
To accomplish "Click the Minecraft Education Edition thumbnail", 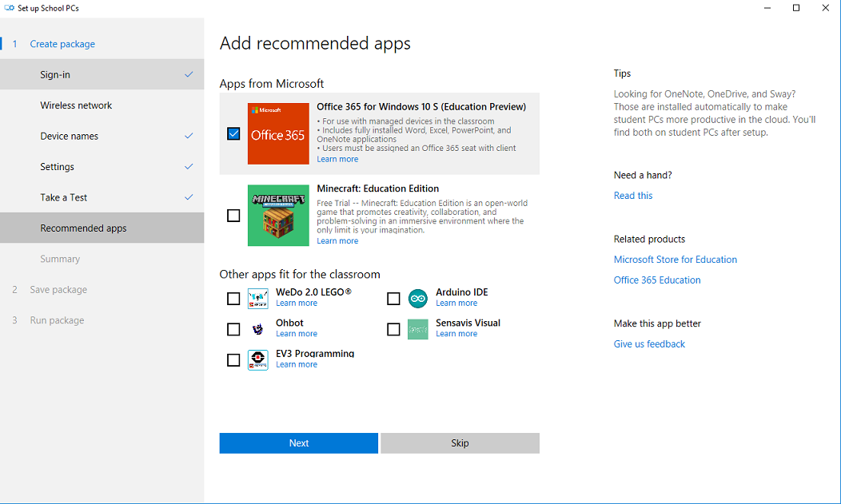I will tap(278, 216).
